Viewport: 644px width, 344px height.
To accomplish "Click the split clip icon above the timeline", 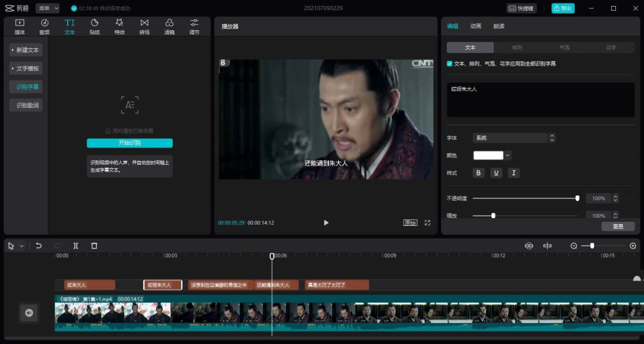I will (x=75, y=245).
